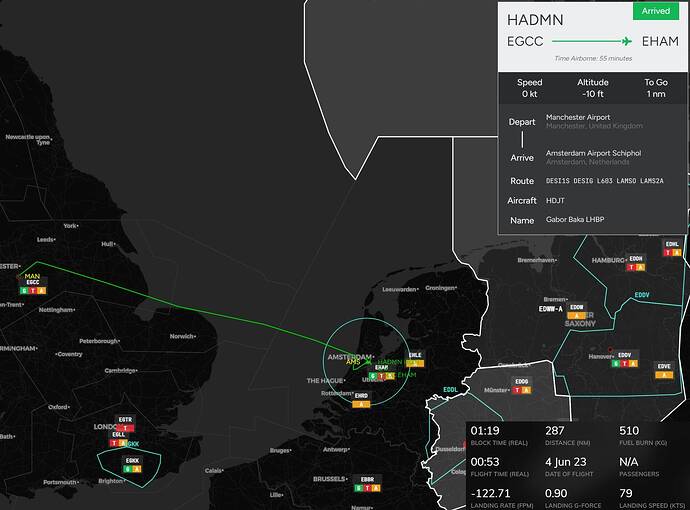Click the yellow MAN label on map
Screen dimensions: 690x510
(32, 276)
